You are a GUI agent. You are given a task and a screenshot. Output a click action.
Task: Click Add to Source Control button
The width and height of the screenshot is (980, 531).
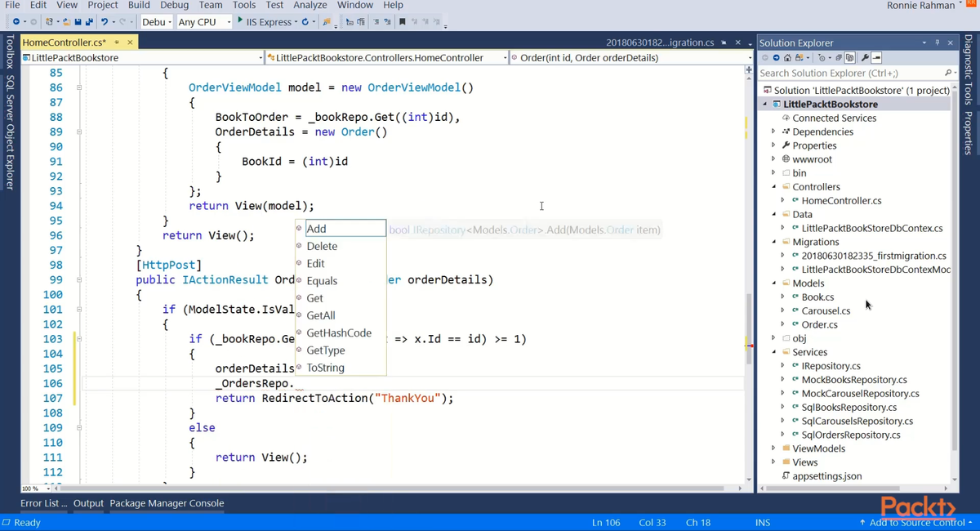(916, 522)
